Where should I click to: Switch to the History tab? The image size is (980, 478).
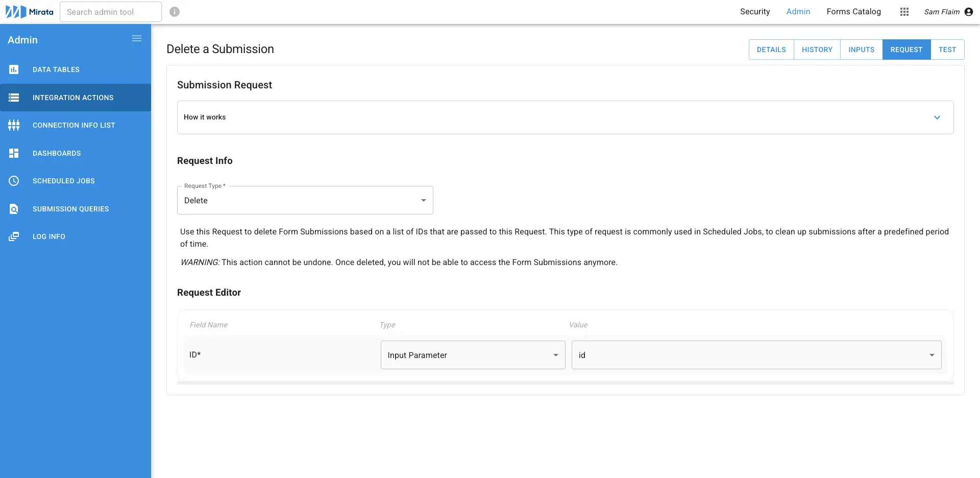click(x=817, y=50)
